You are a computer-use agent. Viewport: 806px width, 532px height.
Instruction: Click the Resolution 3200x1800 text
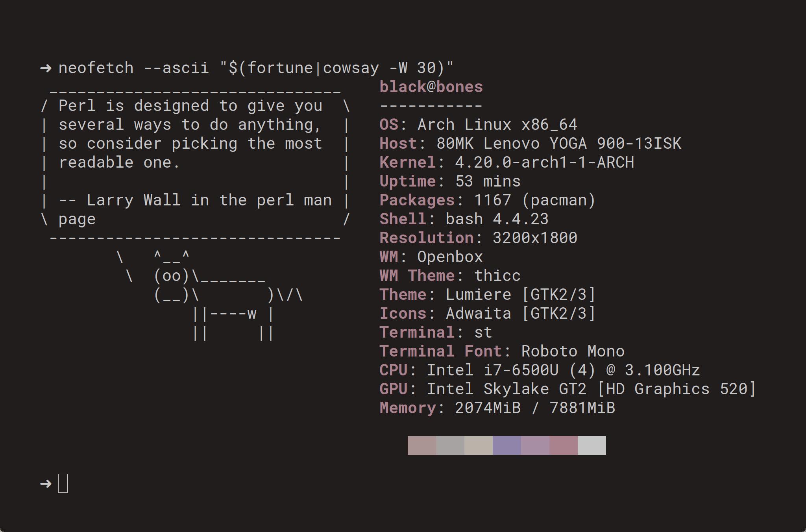(479, 238)
